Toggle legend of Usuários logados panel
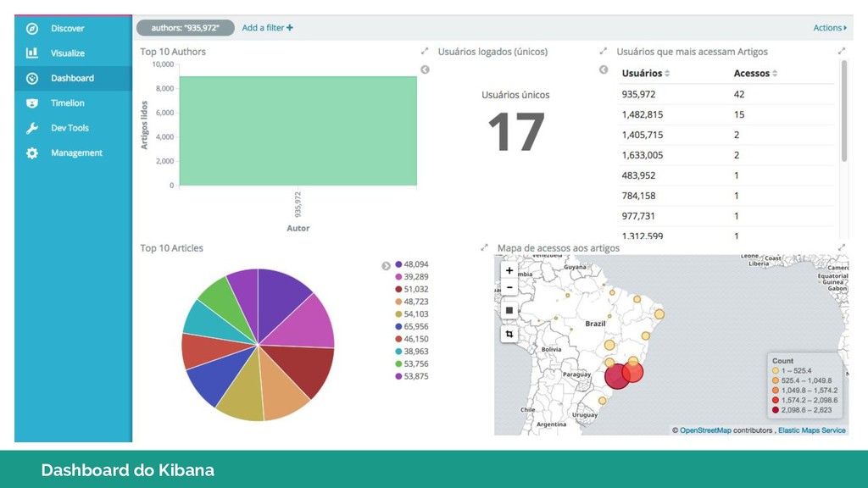Screen dimensions: 868x488 pos(604,69)
